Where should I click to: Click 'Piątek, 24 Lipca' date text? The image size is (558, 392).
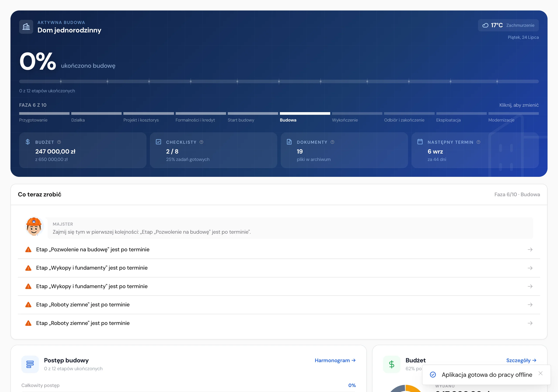[523, 37]
